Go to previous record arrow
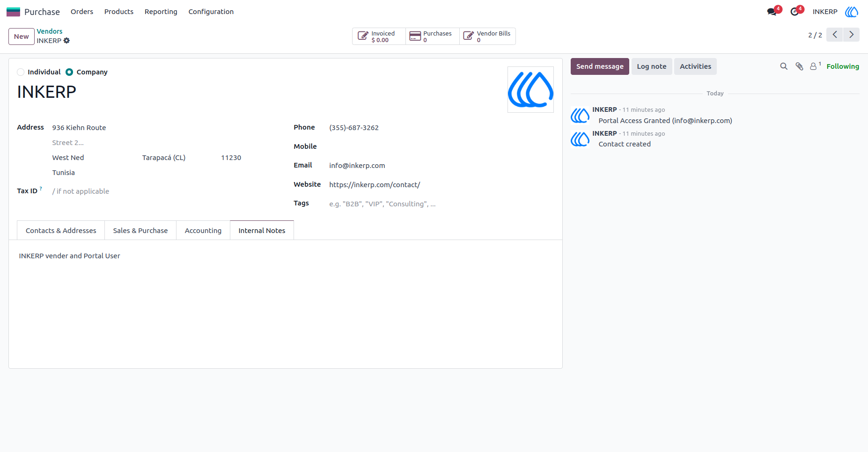868x452 pixels. point(834,35)
